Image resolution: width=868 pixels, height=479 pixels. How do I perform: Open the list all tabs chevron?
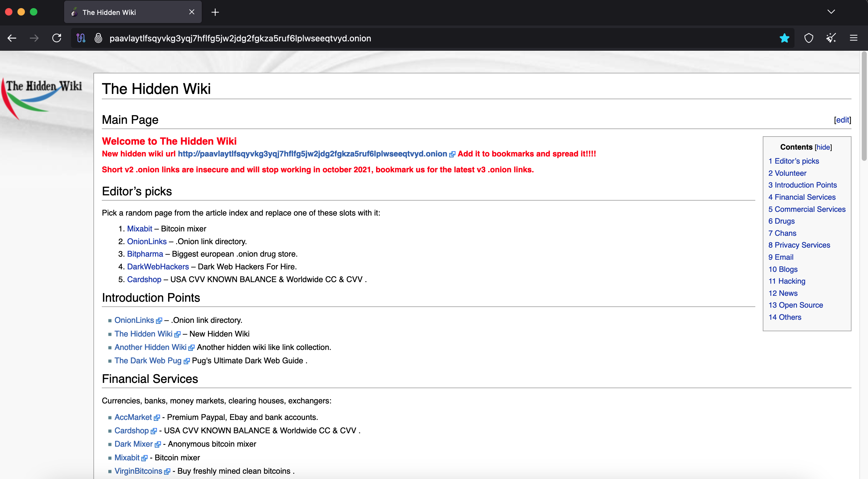pos(831,12)
